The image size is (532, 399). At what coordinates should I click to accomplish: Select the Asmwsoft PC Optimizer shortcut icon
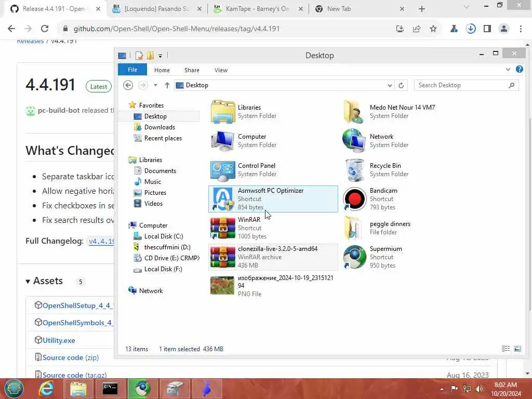[222, 199]
